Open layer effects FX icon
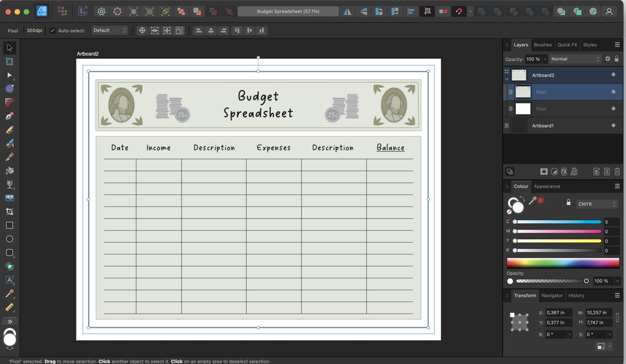Image resolution: width=626 pixels, height=364 pixels. pyautogui.click(x=564, y=171)
